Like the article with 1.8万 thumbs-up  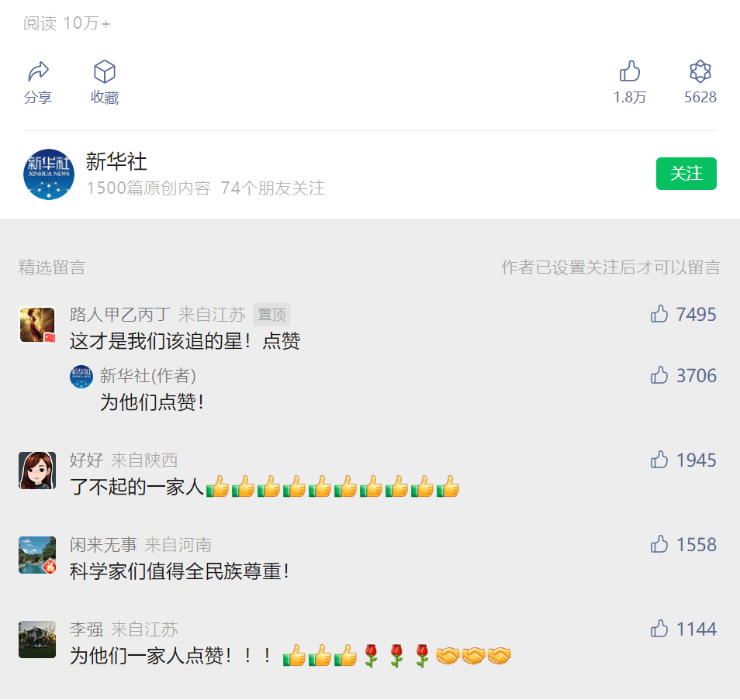pos(630,71)
